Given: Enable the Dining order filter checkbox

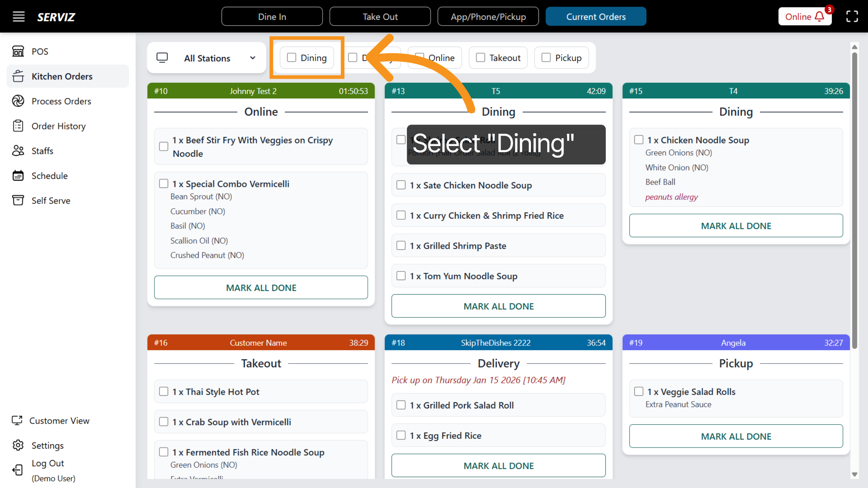Looking at the screenshot, I should point(292,57).
